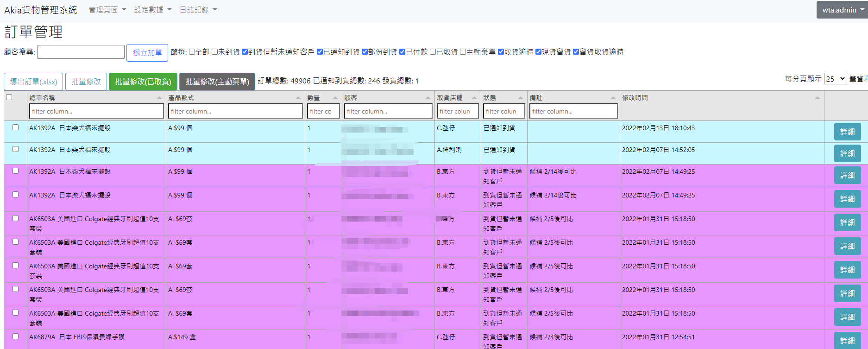Click the green 批量修改(已取貨) button
The height and width of the screenshot is (349, 868).
tap(143, 82)
